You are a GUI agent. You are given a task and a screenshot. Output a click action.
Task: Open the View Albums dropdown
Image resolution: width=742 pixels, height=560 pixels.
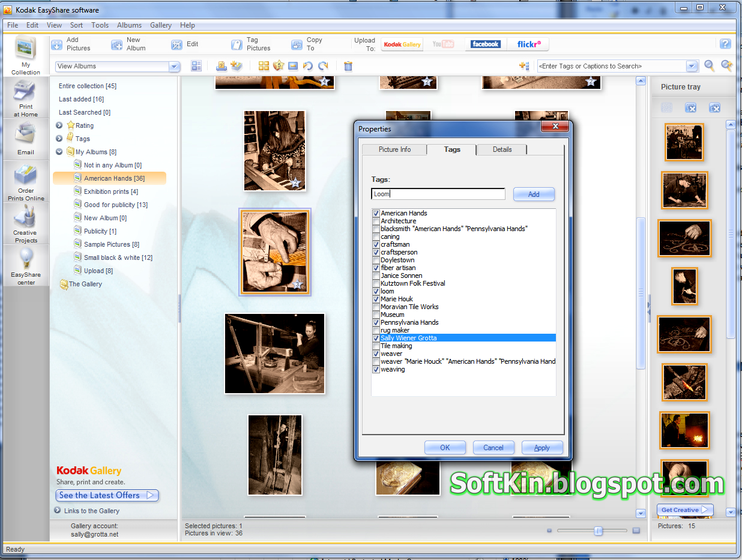coord(174,67)
